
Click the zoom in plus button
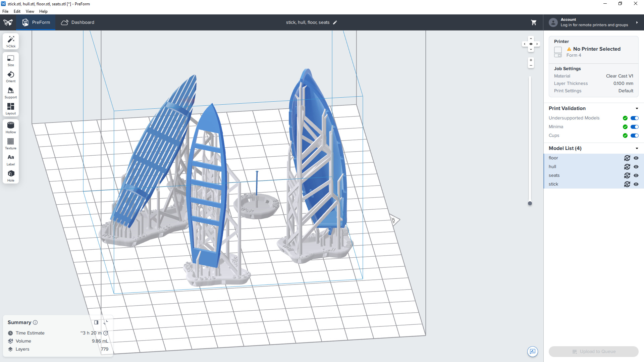click(531, 60)
